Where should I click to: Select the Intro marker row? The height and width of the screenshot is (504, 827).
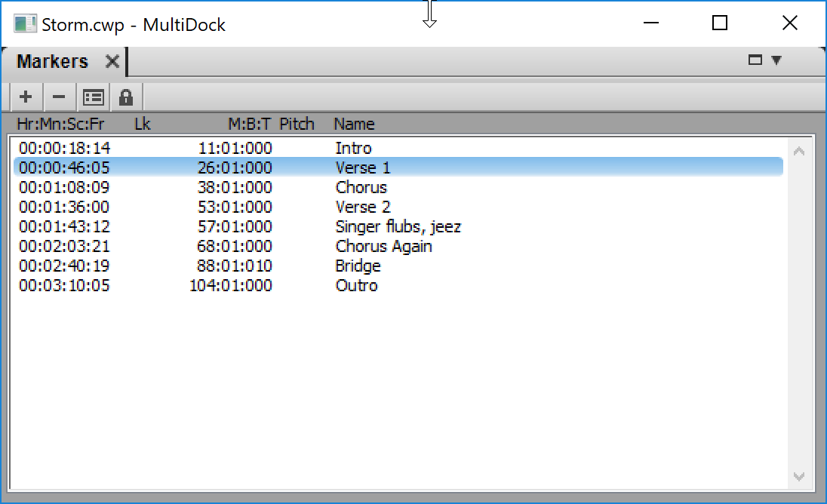tap(353, 148)
